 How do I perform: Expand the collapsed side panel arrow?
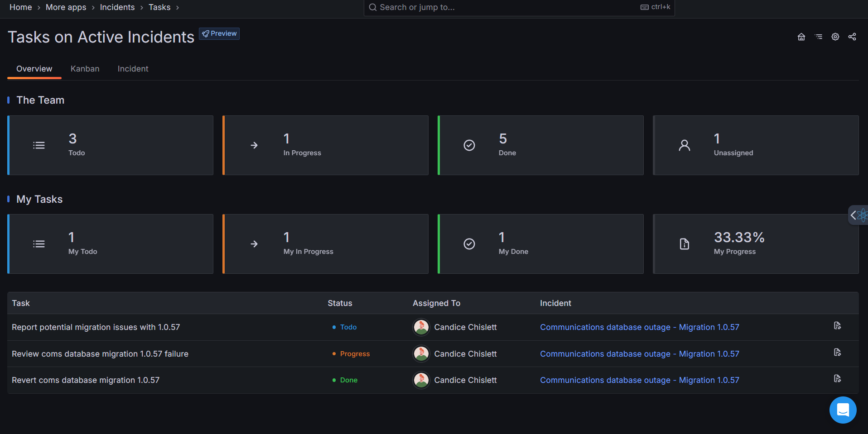click(854, 215)
